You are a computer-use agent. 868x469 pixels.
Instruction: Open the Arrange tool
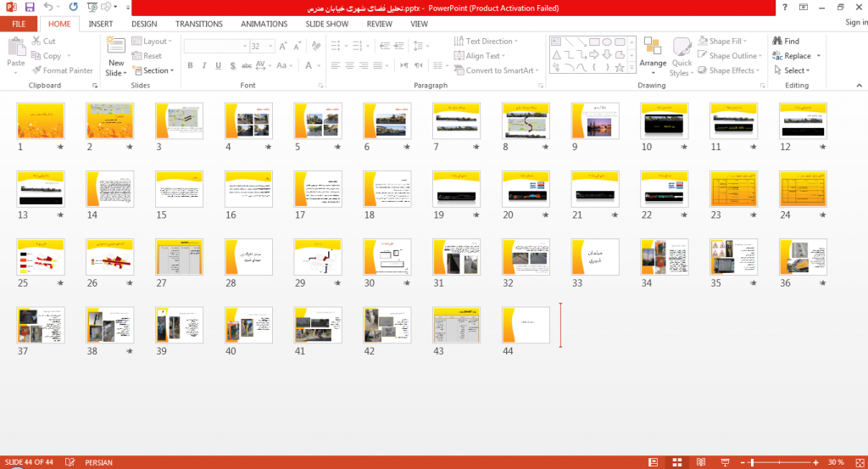coord(653,57)
